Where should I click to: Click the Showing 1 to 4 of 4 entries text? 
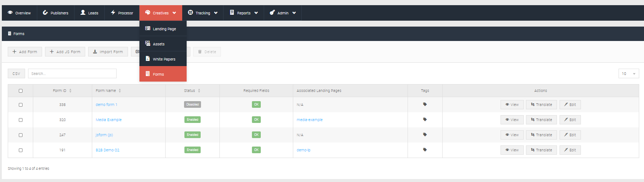tap(28, 168)
